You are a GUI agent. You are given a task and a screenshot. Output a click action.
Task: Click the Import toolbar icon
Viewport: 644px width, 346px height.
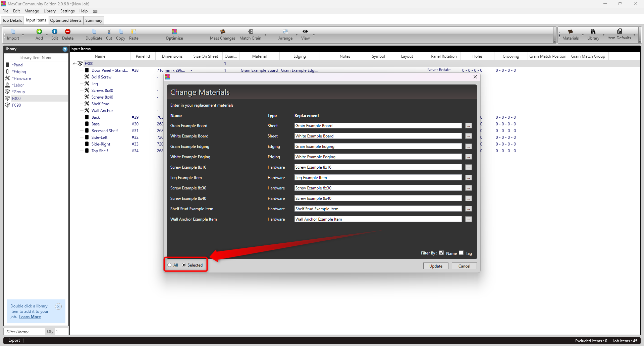coord(13,32)
